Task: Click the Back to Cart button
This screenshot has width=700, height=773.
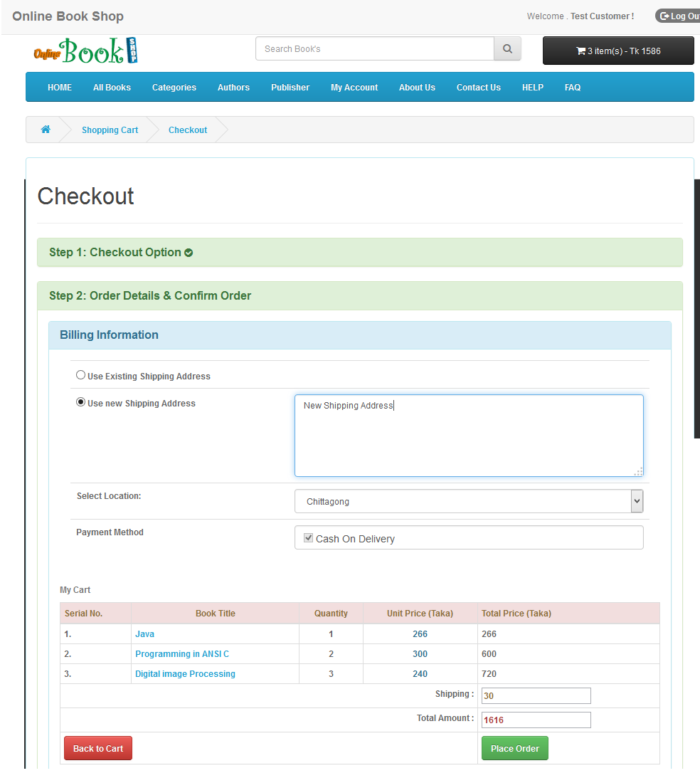Action: [x=98, y=748]
